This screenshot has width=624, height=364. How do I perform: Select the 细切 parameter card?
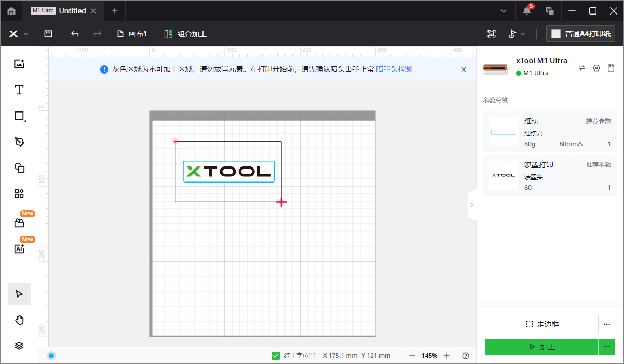click(550, 132)
